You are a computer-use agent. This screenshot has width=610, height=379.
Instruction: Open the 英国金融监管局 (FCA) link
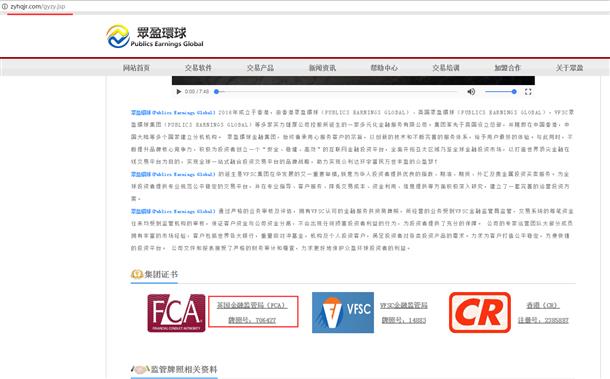[252, 305]
